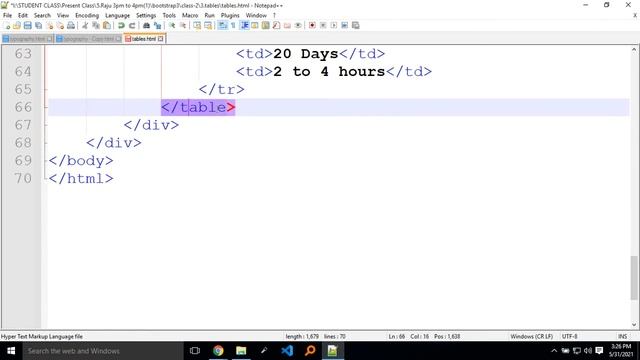Viewport: 640px width, 360px height.
Task: Click the Zoom In toolbar icon
Action: (x=172, y=25)
